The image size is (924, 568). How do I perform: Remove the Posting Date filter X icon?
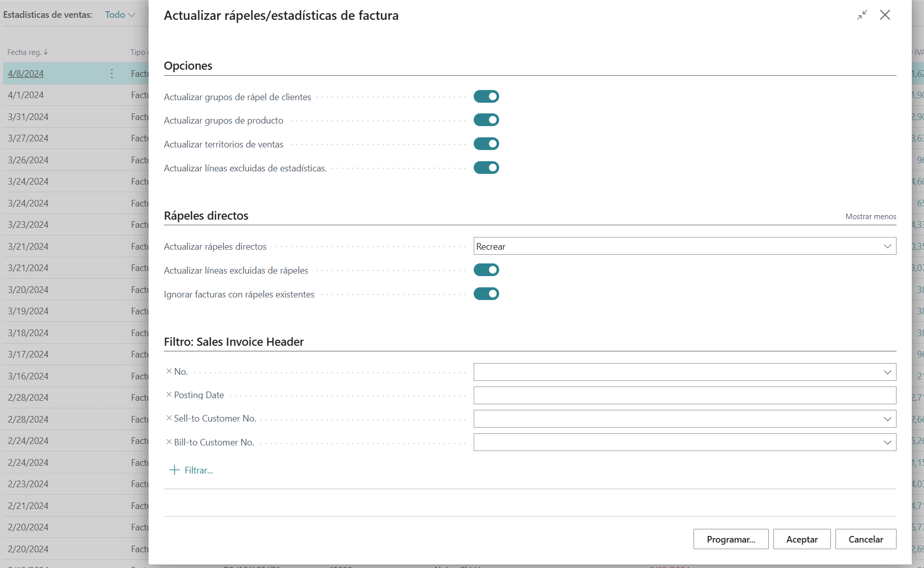[169, 395]
